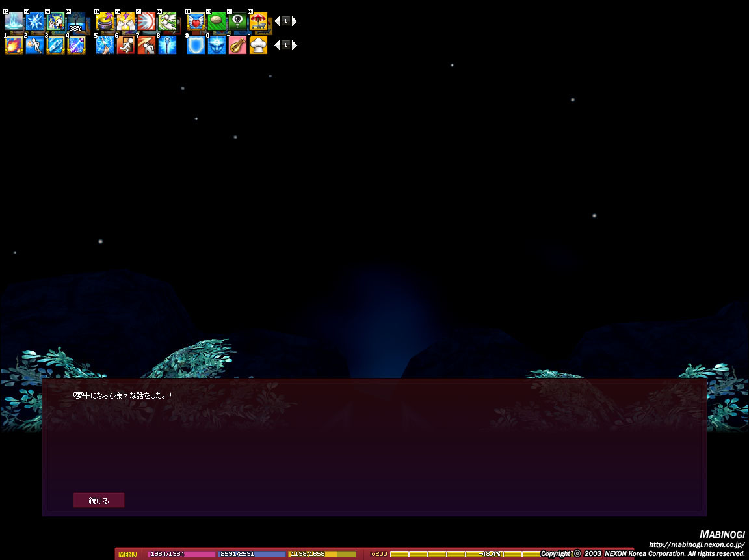Select the running figure skill slot 6
This screenshot has height=560, width=749.
click(x=125, y=45)
